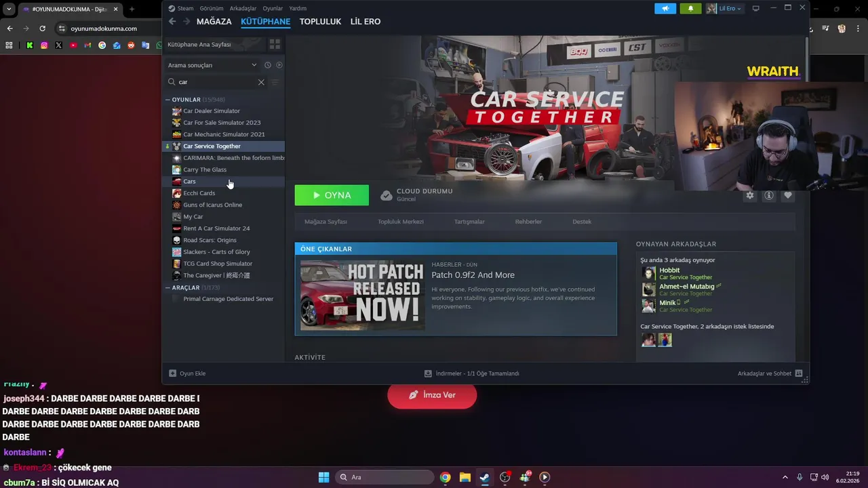Click the Add a Game plus icon

coord(172,373)
